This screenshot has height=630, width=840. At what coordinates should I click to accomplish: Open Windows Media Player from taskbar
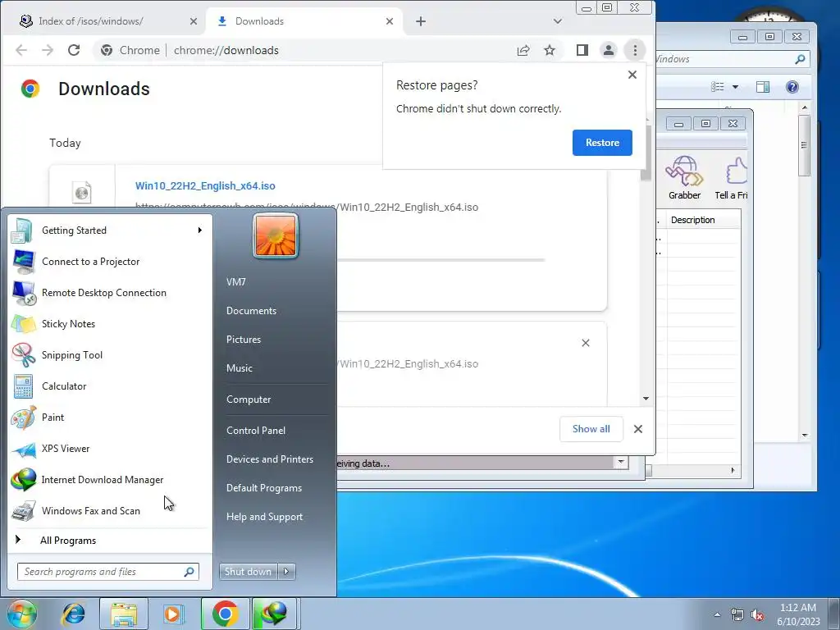click(173, 614)
